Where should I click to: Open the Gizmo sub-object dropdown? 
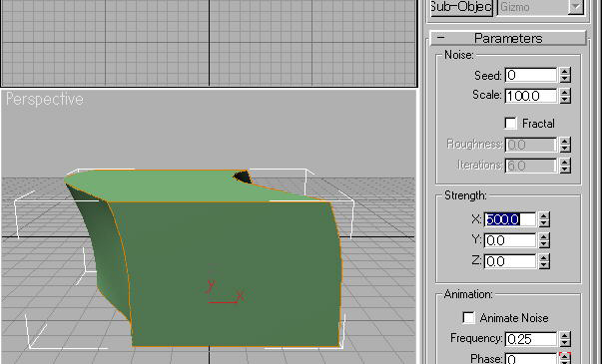[x=576, y=7]
